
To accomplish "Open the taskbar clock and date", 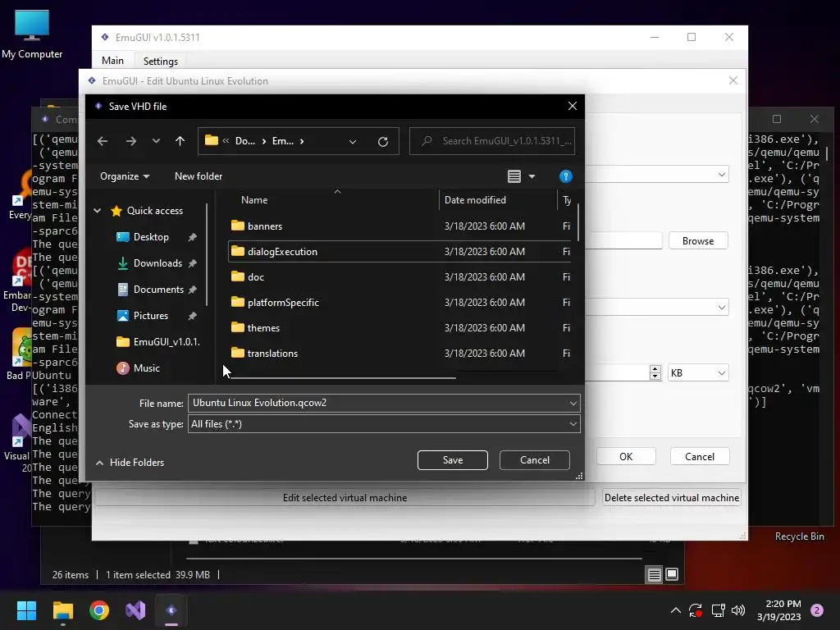I will (x=779, y=610).
